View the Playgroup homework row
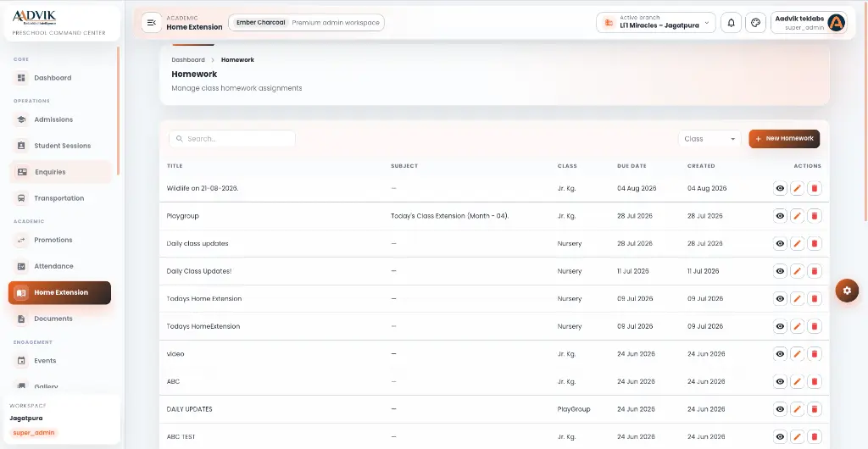 click(780, 216)
